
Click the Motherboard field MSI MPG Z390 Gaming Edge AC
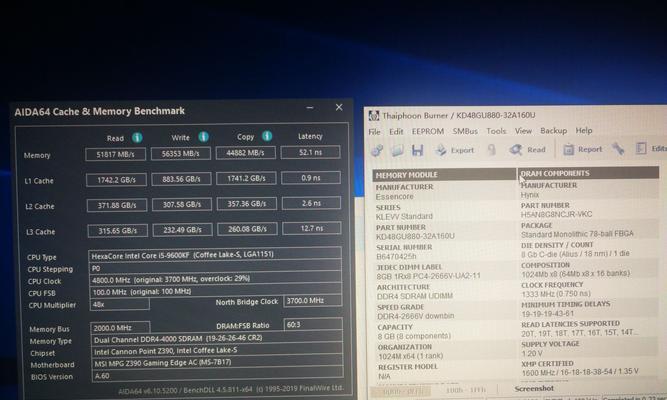tap(217, 363)
